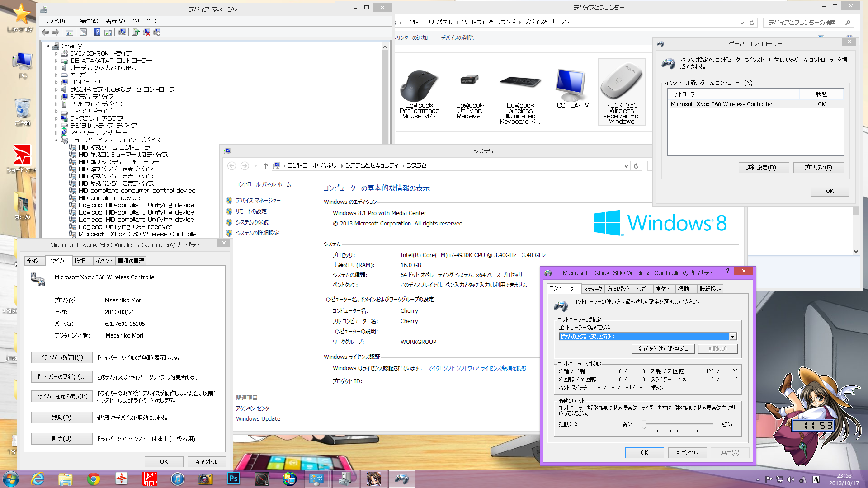Image resolution: width=868 pixels, height=488 pixels.
Task: Click デバイスの削除 in Devices and Printers toolbar
Action: pos(457,38)
